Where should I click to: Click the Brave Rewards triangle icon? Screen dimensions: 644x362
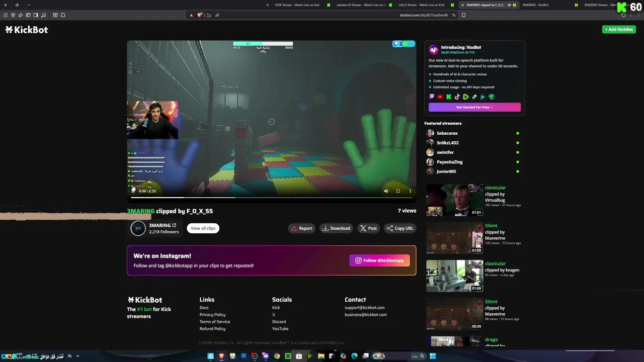coord(191,15)
